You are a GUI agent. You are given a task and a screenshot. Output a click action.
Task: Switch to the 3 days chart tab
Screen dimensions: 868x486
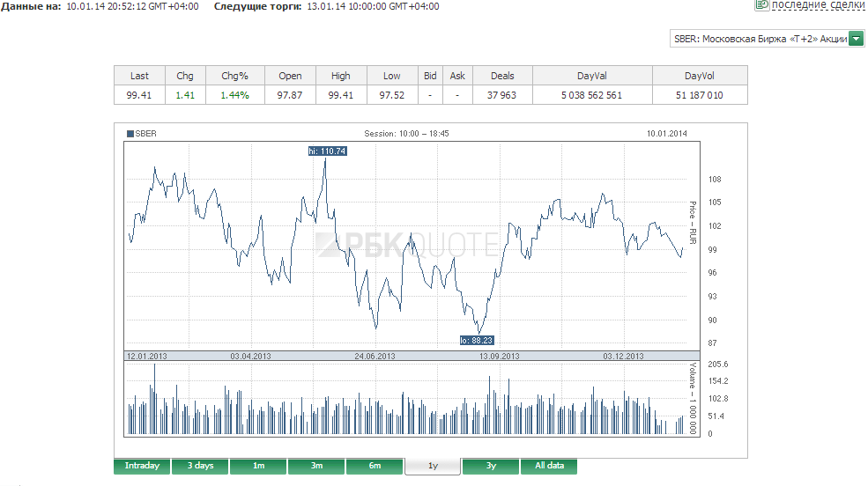[x=200, y=466]
